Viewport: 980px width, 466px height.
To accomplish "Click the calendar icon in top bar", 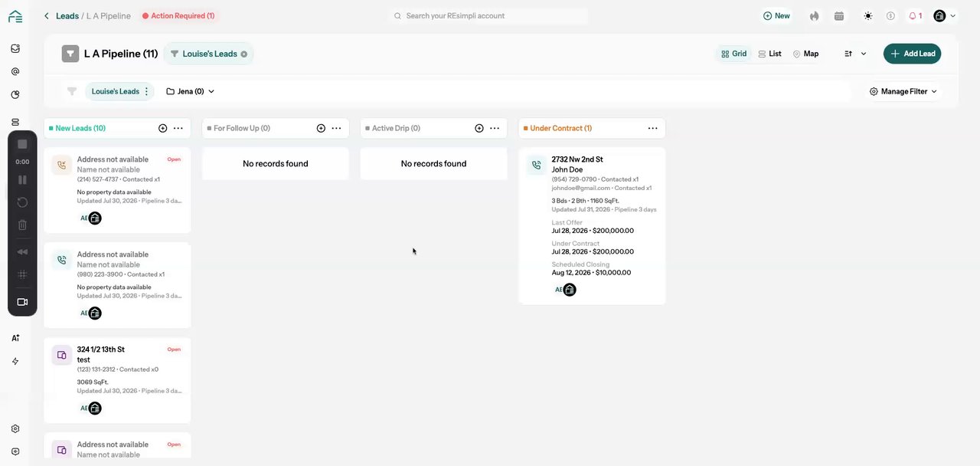I will 839,15.
